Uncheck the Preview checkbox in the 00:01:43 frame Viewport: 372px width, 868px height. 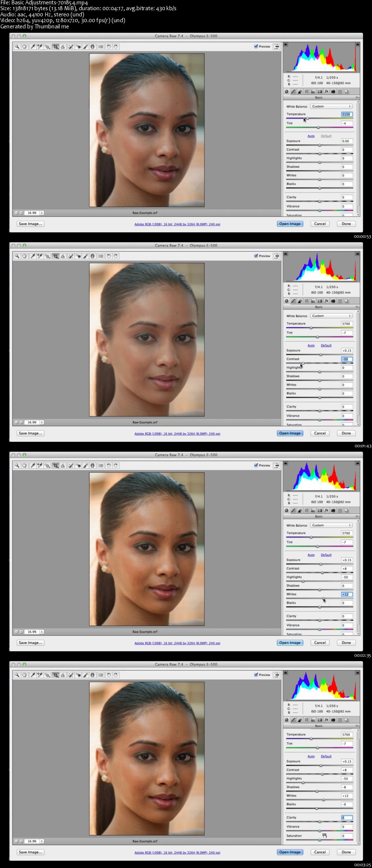click(256, 256)
